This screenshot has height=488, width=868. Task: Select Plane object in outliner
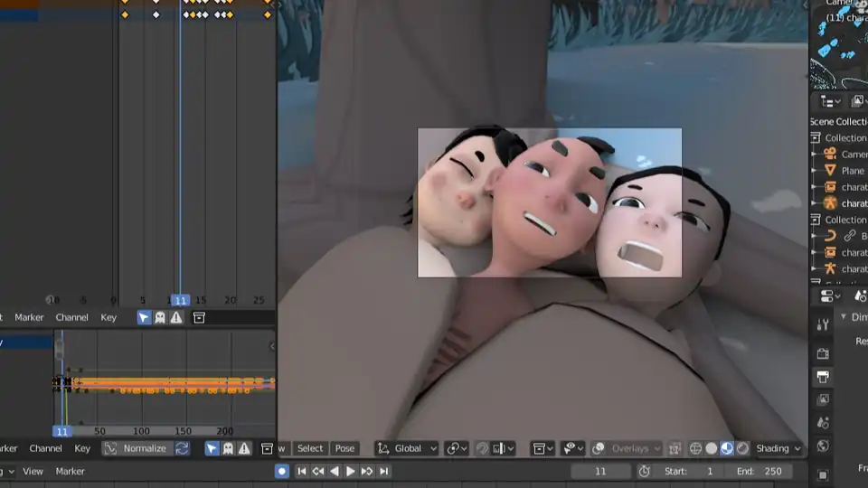[x=853, y=171]
